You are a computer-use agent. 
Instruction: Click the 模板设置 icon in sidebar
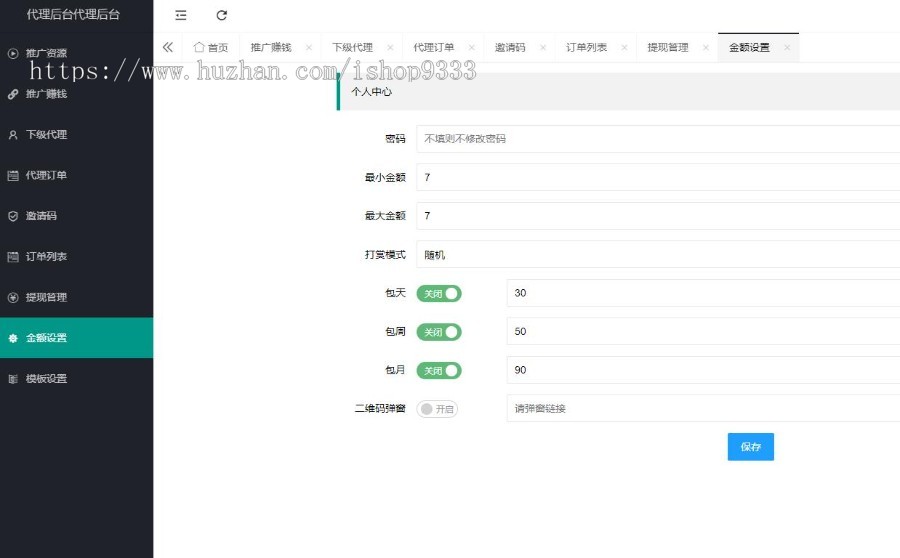[x=13, y=379]
